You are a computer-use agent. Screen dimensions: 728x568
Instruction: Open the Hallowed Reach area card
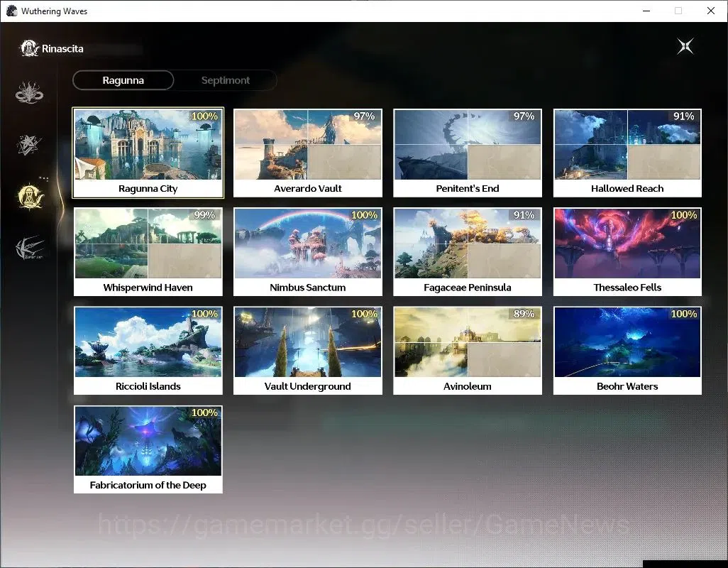[x=627, y=153]
